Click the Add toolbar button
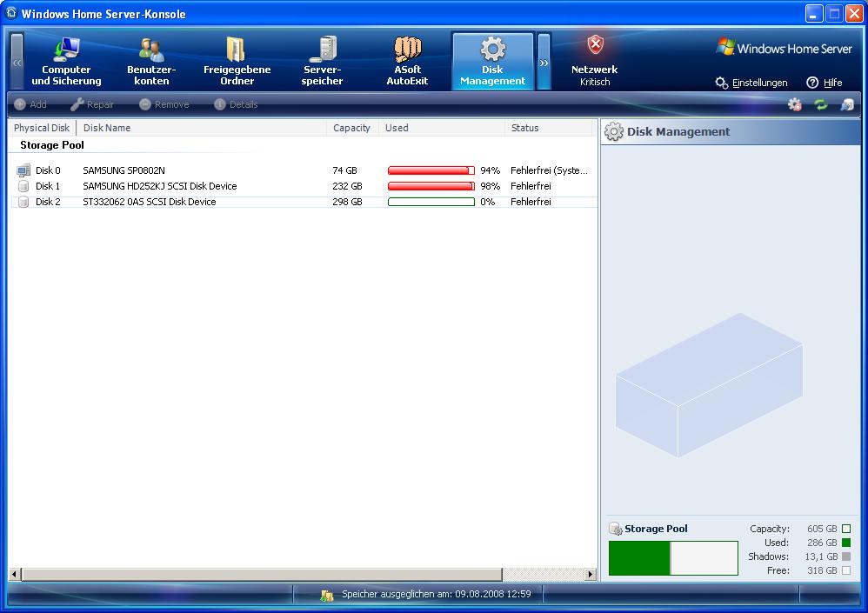Viewport: 868px width, 613px height. tap(30, 104)
